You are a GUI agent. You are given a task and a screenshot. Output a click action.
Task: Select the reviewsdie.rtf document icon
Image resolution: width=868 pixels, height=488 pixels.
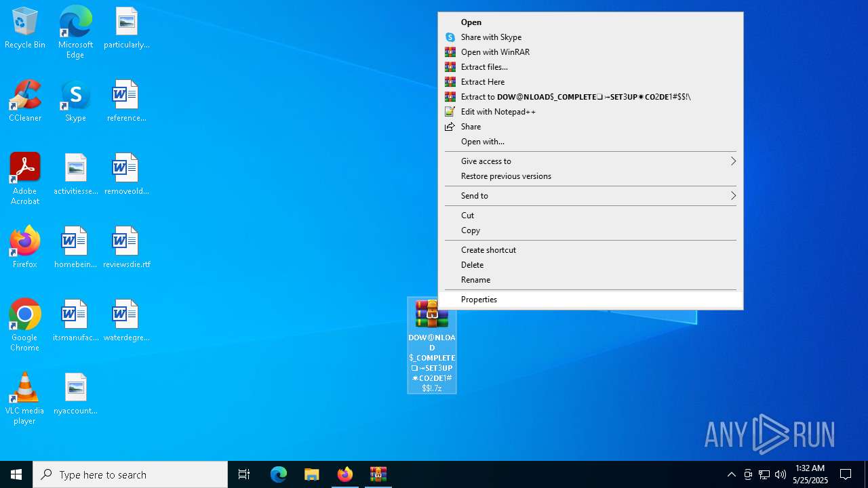coord(127,248)
